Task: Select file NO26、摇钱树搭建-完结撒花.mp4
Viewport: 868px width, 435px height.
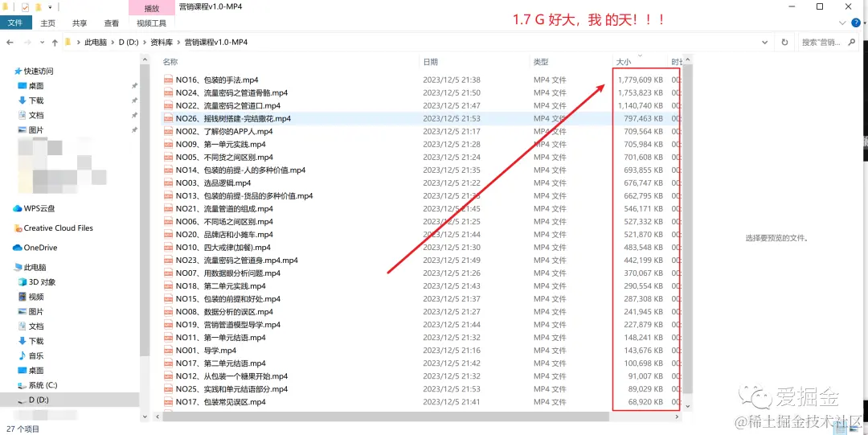Action: coord(233,118)
